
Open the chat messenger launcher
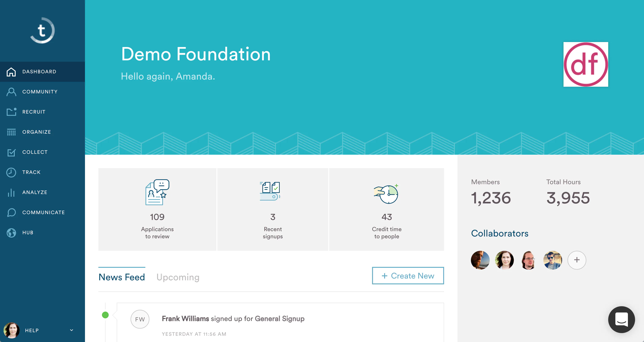coord(621,319)
